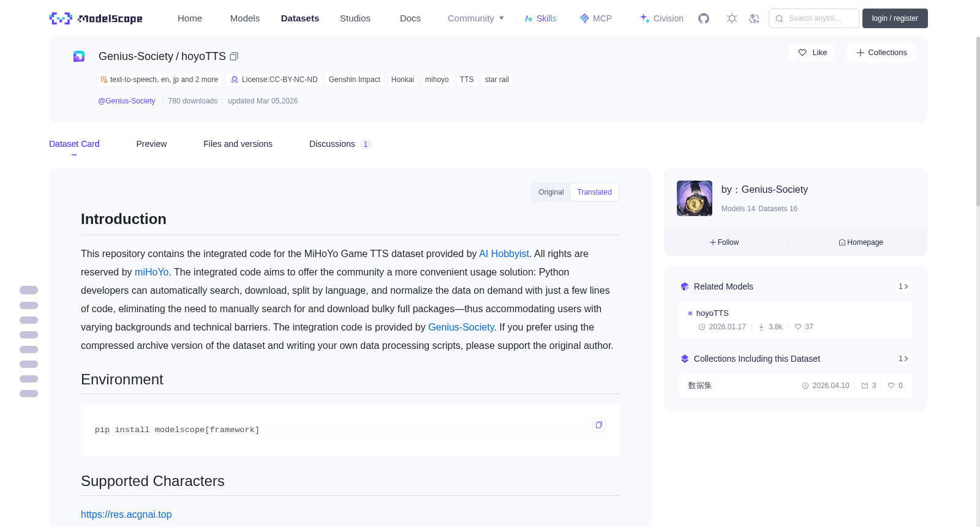The height and width of the screenshot is (527, 980).
Task: Click the page vertical scrollbar
Action: click(978, 122)
